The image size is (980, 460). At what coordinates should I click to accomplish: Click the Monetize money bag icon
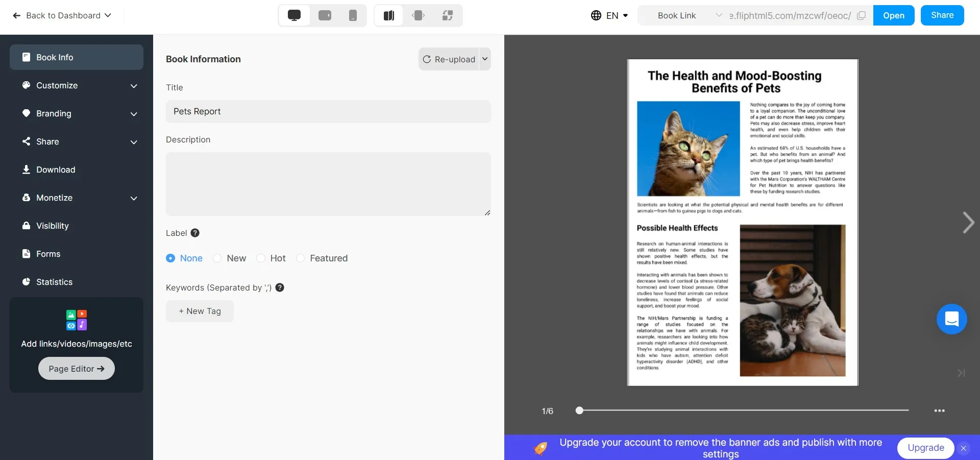tap(26, 198)
